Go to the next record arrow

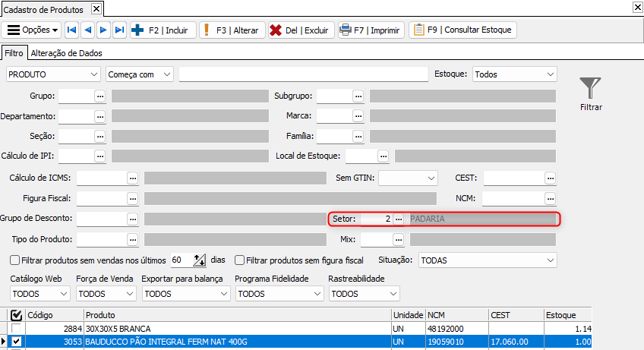tap(104, 30)
